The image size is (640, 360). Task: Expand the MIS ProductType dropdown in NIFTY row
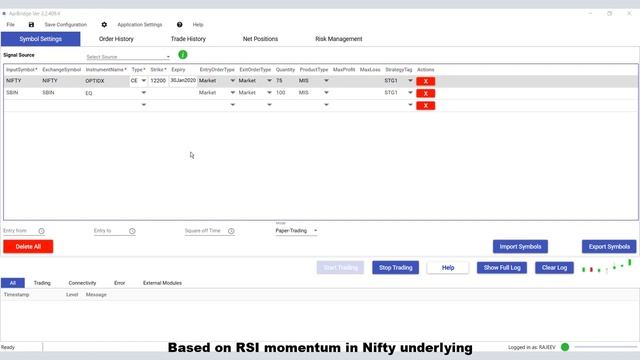[326, 81]
